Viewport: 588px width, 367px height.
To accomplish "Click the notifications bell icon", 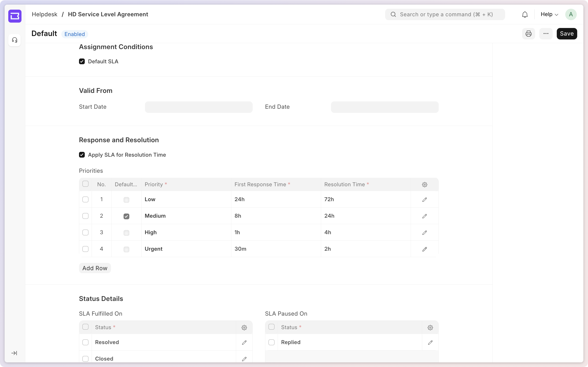I will click(525, 14).
